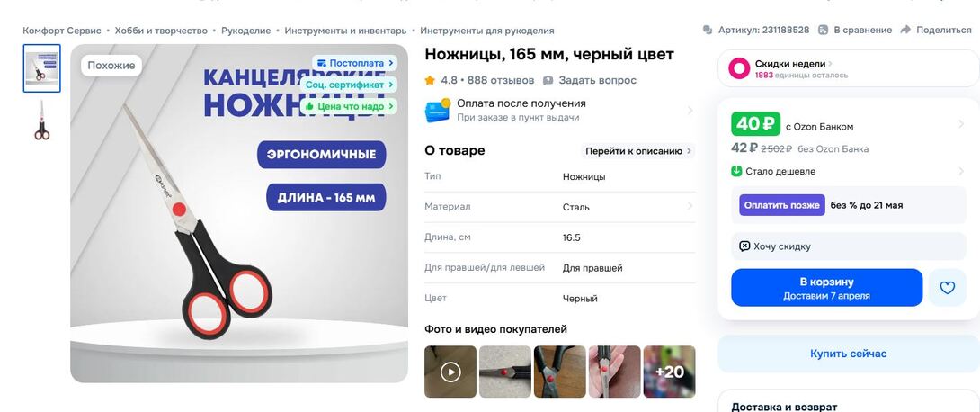Open the '+20' more customer photos thumbnail
This screenshot has height=412, width=980.
coord(670,372)
